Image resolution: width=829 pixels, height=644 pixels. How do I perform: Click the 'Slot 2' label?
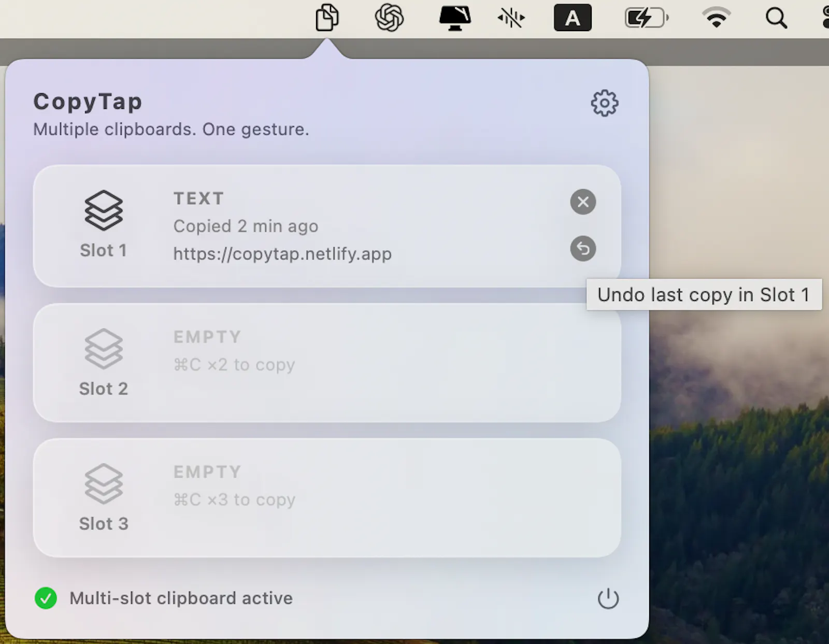point(104,389)
